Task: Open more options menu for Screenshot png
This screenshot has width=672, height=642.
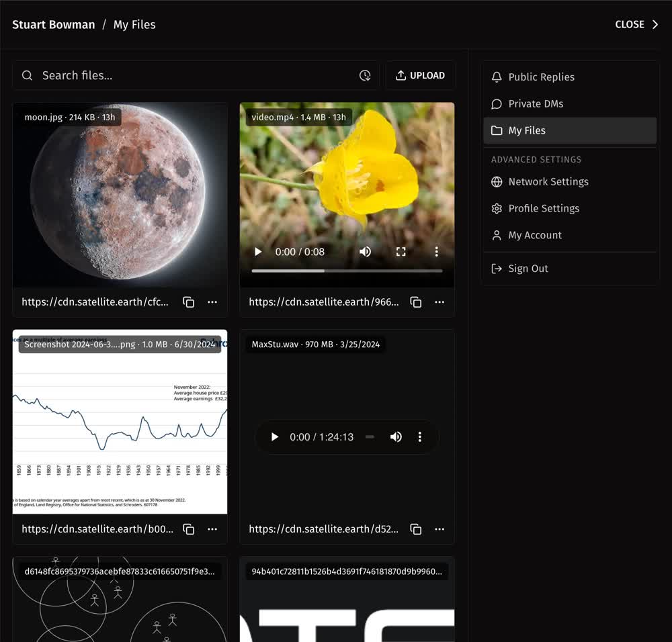Action: 212,529
